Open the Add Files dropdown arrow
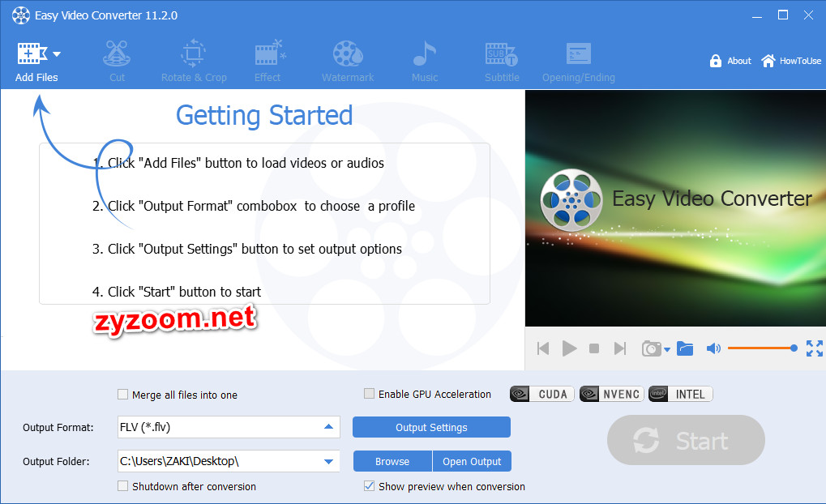 coord(57,54)
